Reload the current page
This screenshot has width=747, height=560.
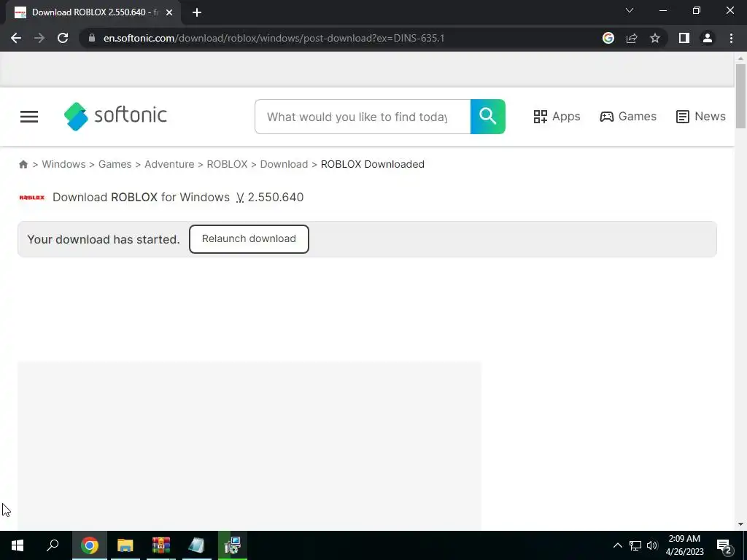click(63, 38)
